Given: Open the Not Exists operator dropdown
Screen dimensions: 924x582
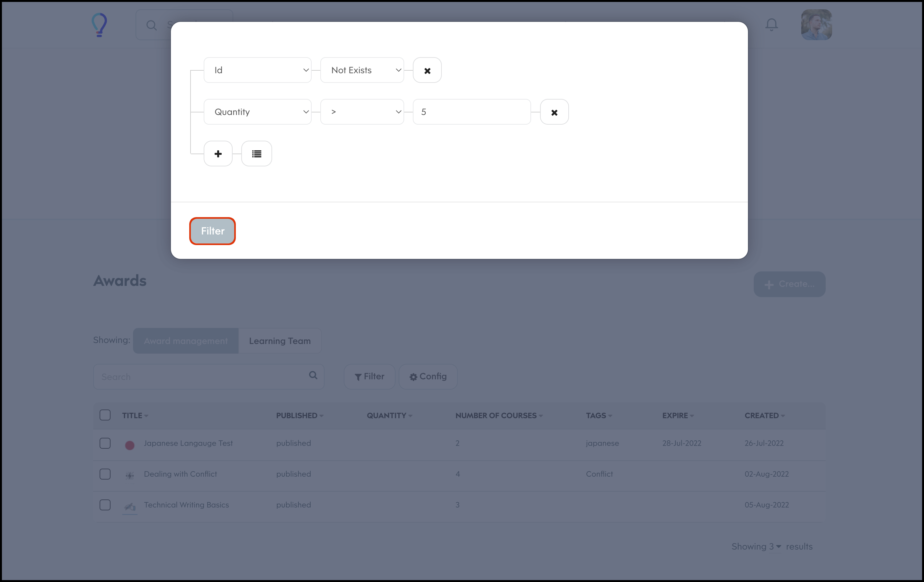Looking at the screenshot, I should [362, 70].
